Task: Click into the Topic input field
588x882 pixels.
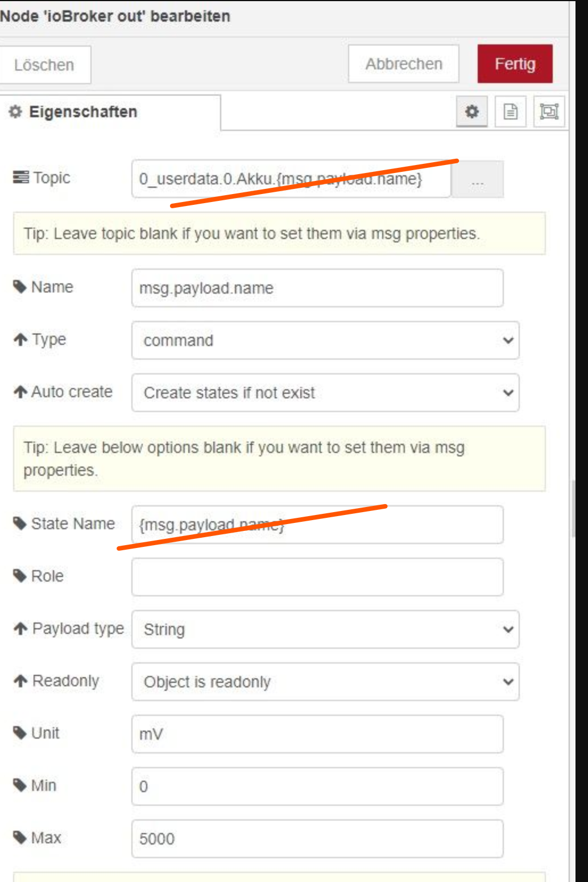Action: (x=291, y=180)
